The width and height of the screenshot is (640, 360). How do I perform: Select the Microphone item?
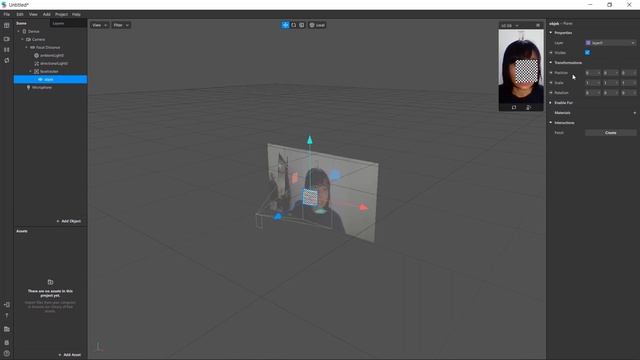pos(42,87)
